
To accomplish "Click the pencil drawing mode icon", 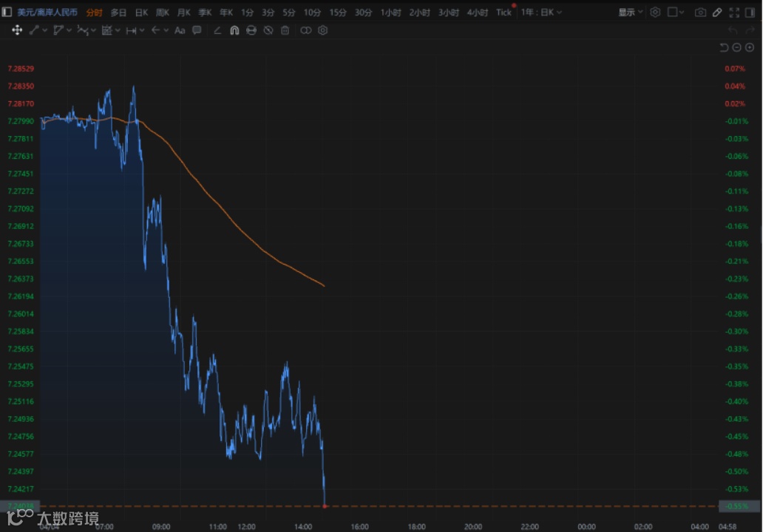I will click(717, 12).
